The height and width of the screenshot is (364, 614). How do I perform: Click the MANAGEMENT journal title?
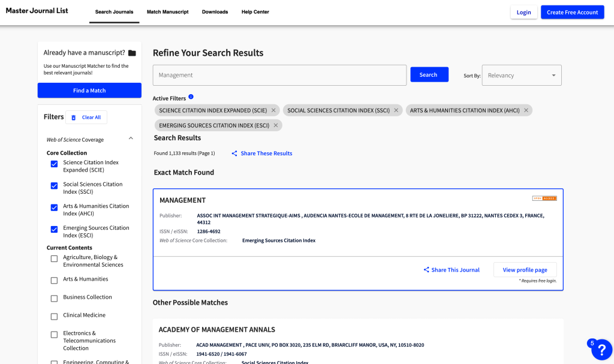coord(182,200)
